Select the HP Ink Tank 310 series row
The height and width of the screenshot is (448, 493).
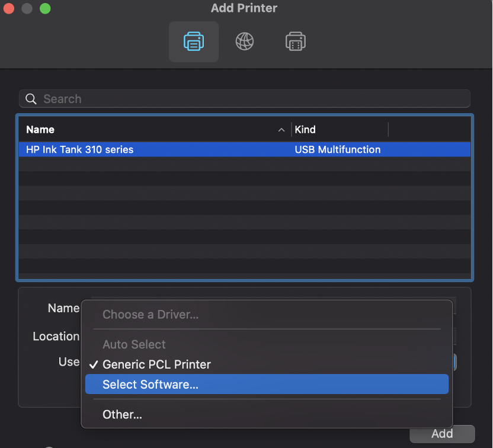[178, 149]
